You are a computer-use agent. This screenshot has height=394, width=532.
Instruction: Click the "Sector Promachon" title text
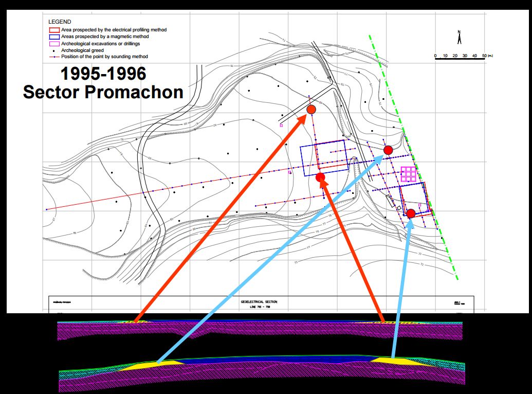click(103, 92)
